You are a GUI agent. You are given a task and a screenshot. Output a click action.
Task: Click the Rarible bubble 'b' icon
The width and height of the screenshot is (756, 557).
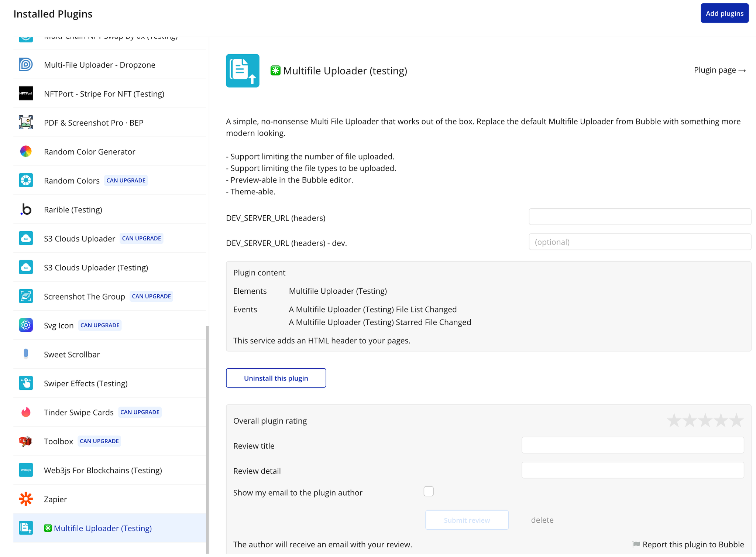26,209
